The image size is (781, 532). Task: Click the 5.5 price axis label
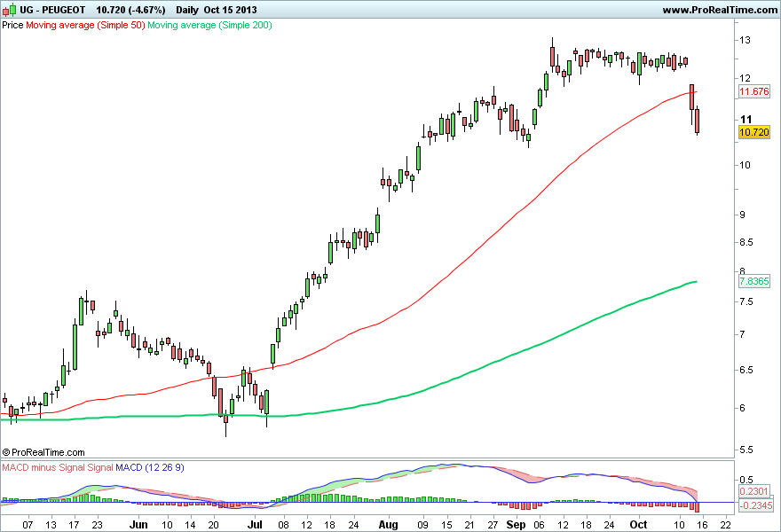pyautogui.click(x=746, y=450)
